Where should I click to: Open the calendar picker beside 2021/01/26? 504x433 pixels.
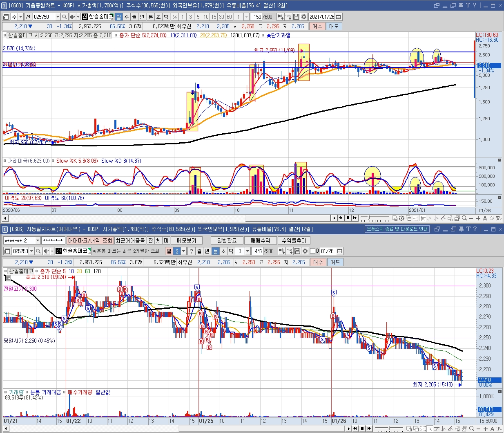click(339, 17)
